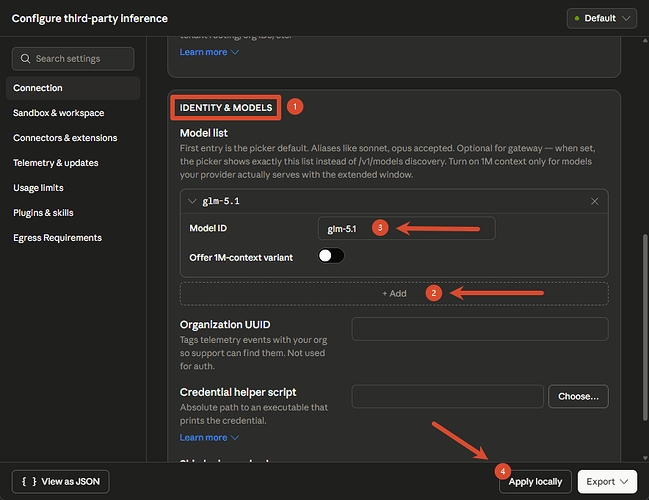Click View as JSON button
The image size is (649, 500).
60,481
